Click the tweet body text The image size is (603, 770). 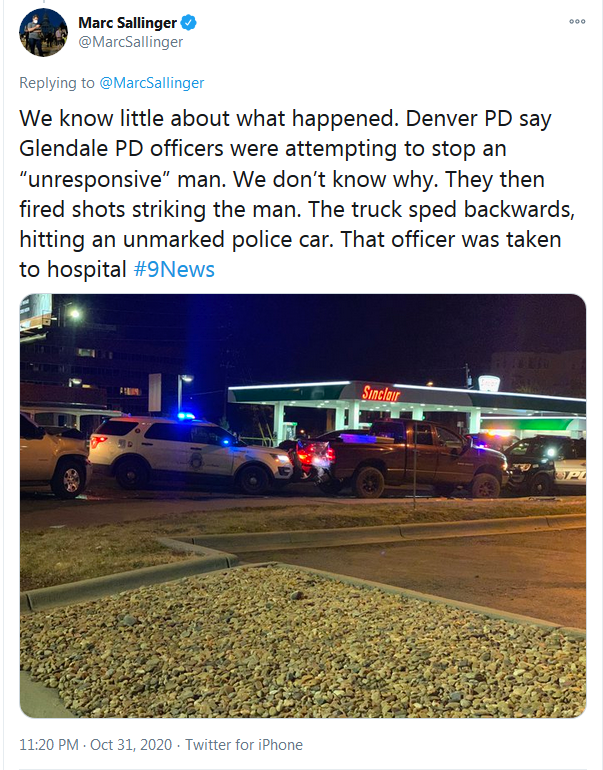[297, 194]
